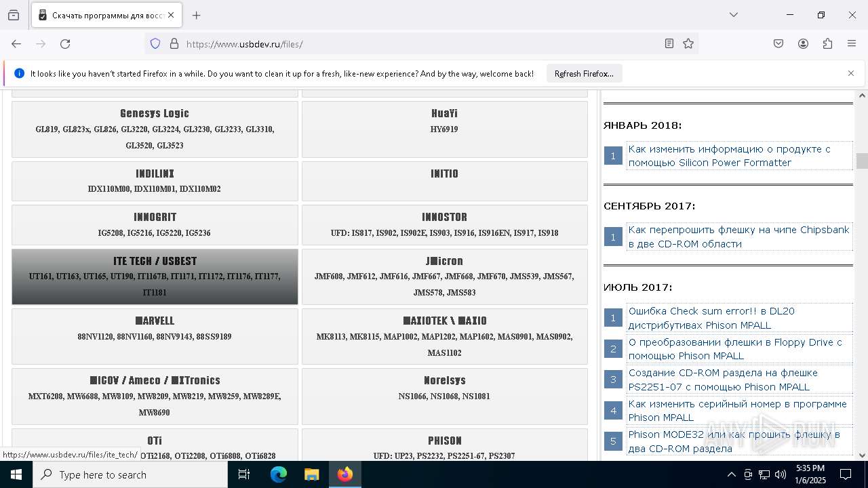Open the Chipsbank two CD-ROM article link
This screenshot has width=868, height=488.
point(738,237)
